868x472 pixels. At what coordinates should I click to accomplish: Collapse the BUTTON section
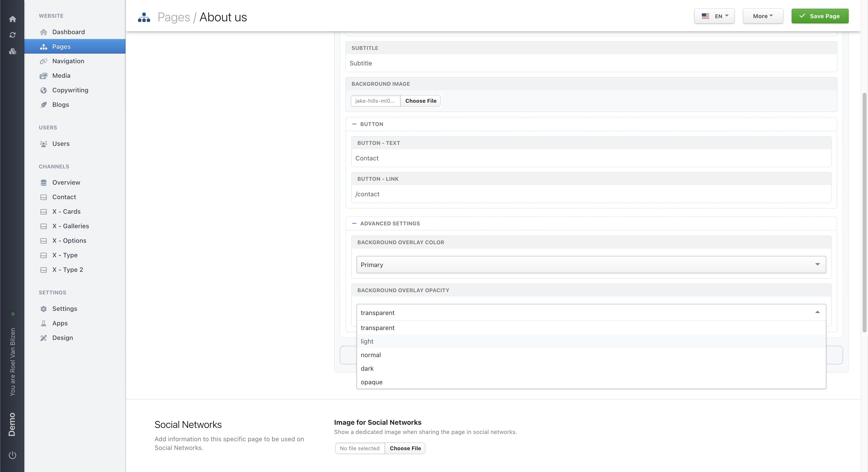[355, 124]
